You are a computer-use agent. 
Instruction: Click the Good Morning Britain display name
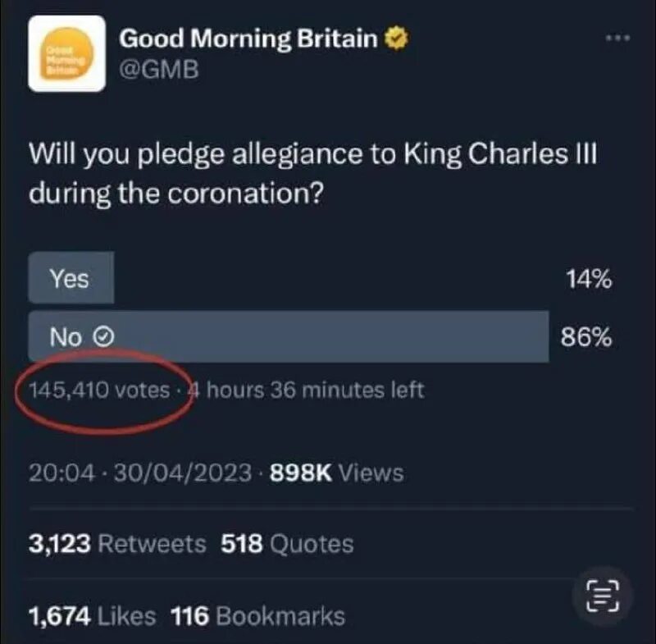248,39
